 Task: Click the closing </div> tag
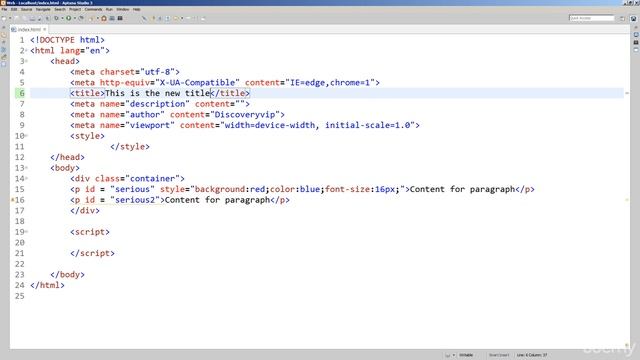[85, 211]
